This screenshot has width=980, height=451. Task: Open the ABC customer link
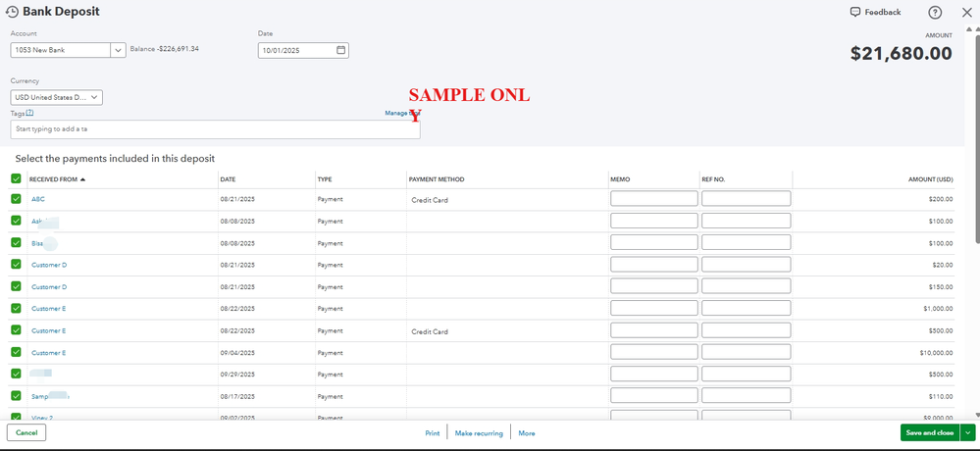tap(38, 199)
